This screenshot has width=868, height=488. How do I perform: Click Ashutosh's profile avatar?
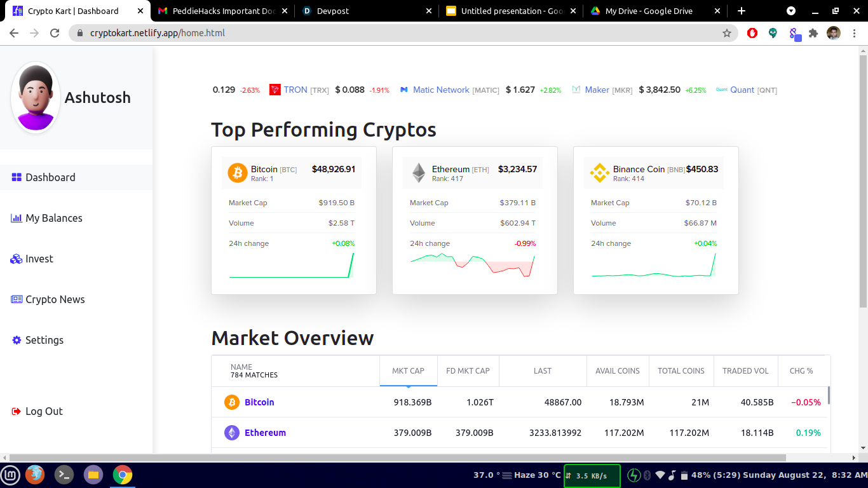coord(36,97)
